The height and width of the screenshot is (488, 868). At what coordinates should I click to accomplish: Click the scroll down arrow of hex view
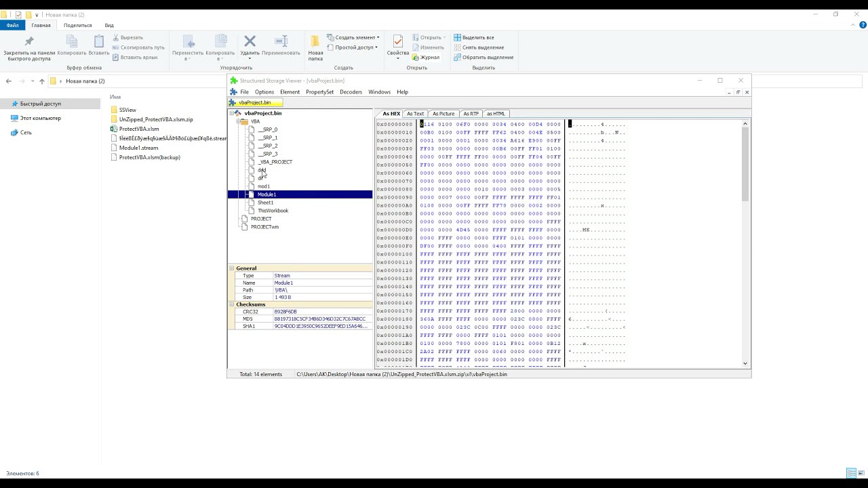(x=745, y=363)
